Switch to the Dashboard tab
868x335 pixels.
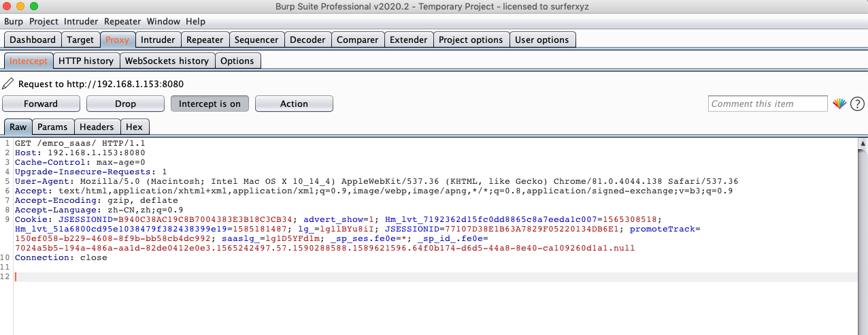tap(33, 39)
